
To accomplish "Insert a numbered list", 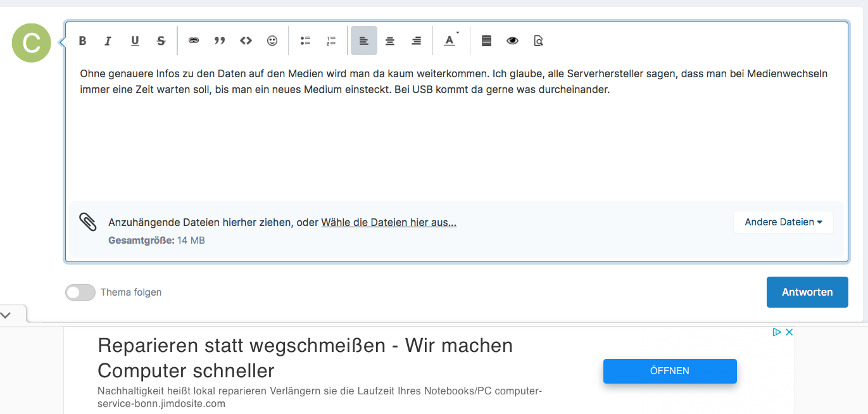I will point(331,41).
